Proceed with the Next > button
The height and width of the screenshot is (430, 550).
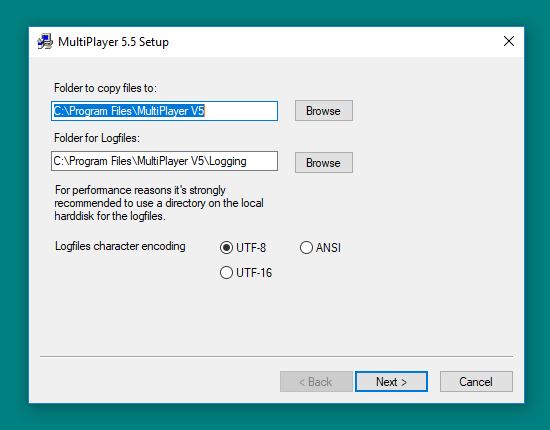391,382
